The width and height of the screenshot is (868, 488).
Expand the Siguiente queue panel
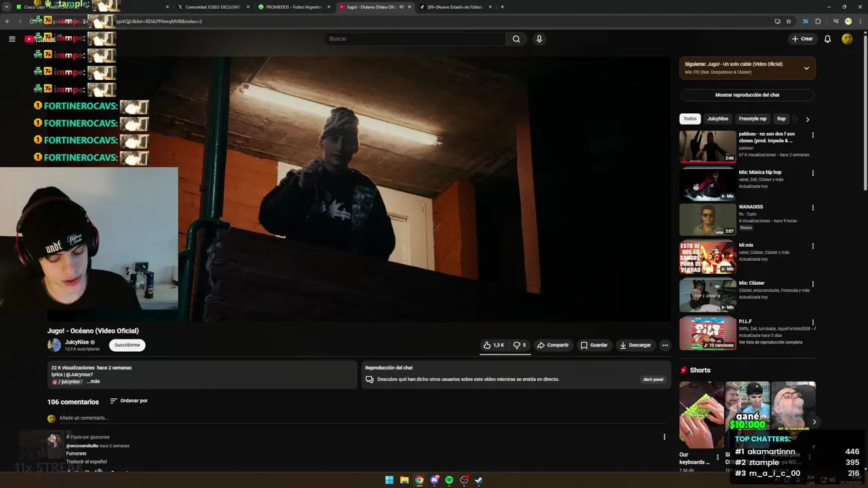[806, 68]
